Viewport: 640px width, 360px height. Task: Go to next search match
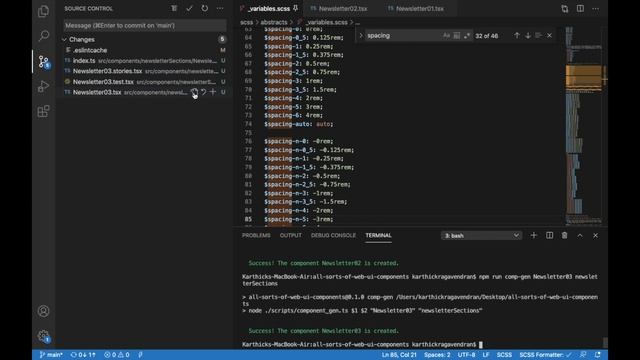[x=528, y=36]
